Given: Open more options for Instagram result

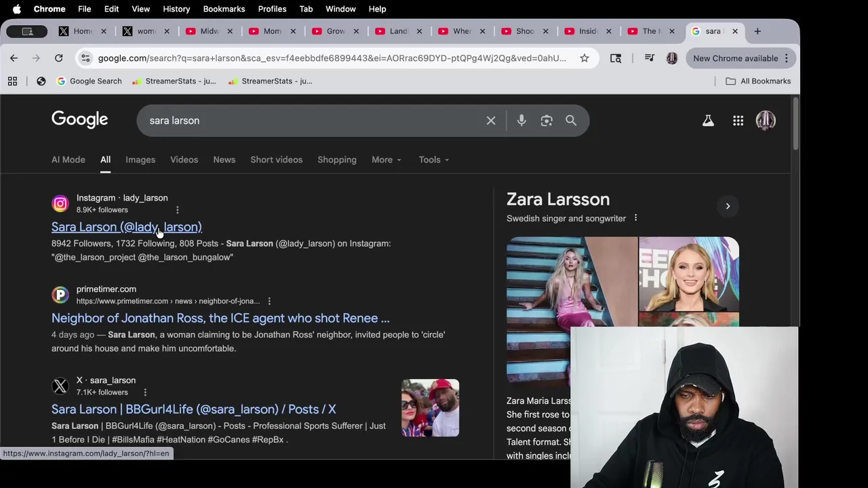Looking at the screenshot, I should 178,210.
